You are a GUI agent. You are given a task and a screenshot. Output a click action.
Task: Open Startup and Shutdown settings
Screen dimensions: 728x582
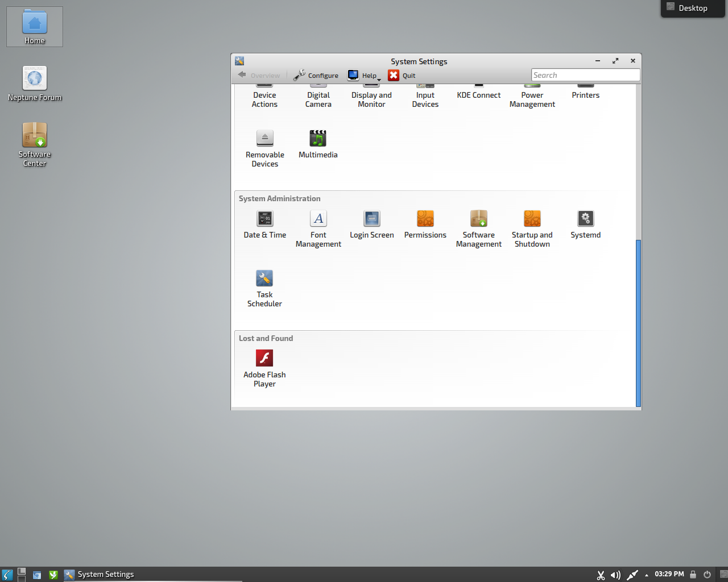[x=532, y=229]
